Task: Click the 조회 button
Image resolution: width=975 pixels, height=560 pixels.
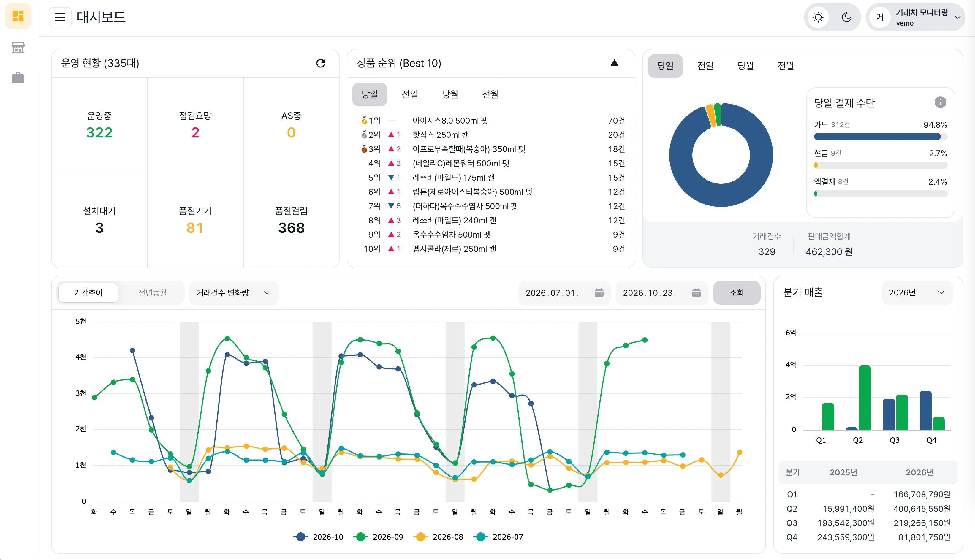Action: pyautogui.click(x=736, y=293)
